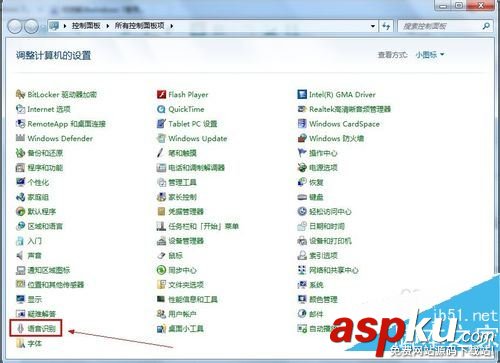This screenshot has height=363, width=500.
Task: Open 设备管理器 link
Action: [x=186, y=241]
